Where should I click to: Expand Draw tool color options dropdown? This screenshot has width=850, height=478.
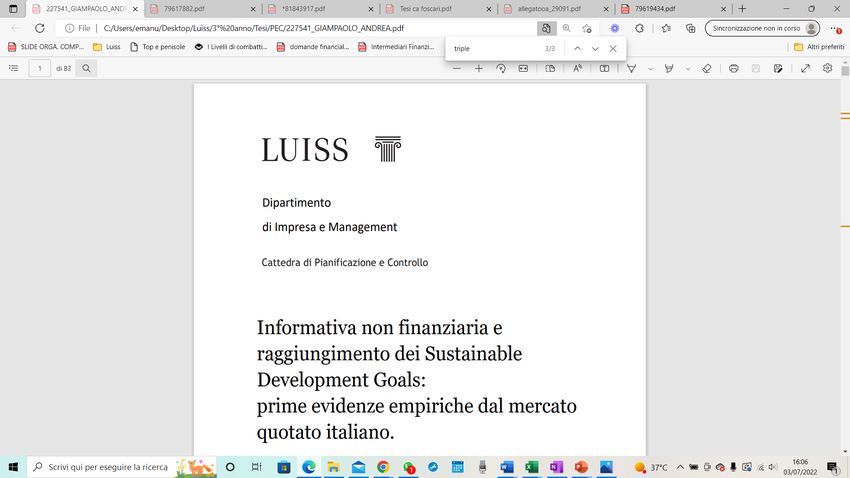pyautogui.click(x=651, y=69)
